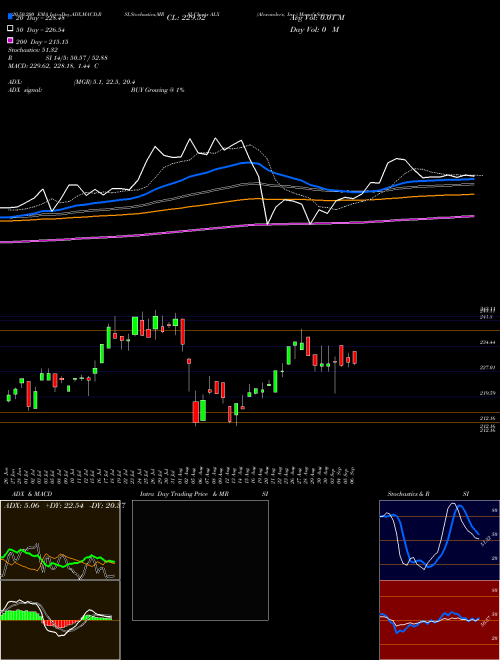Click the 'Day Vol: 0 M' label
Image resolution: width=500 pixels, height=660 pixels.
pos(314,29)
